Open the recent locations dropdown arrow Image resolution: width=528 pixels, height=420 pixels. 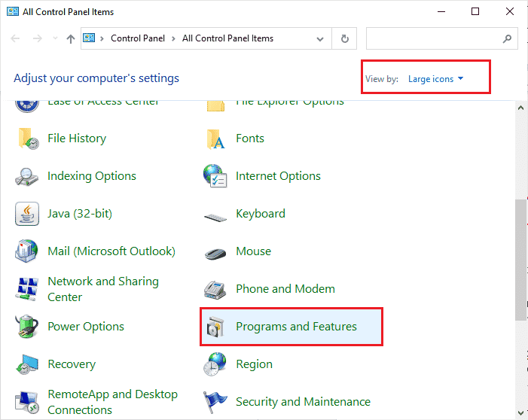tap(55, 38)
